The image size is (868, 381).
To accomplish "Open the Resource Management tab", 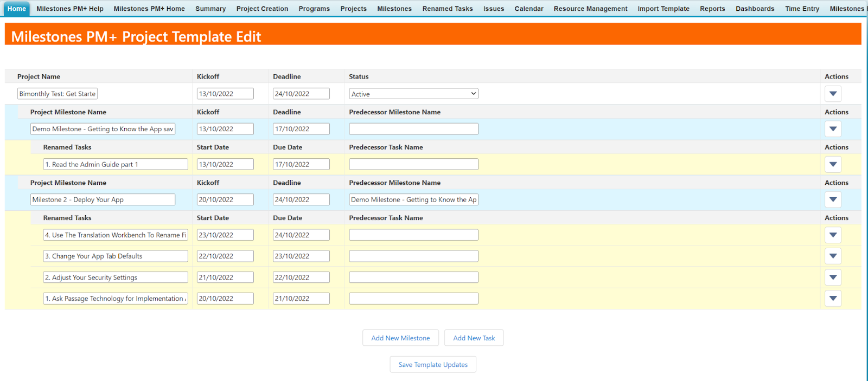I will (x=590, y=9).
